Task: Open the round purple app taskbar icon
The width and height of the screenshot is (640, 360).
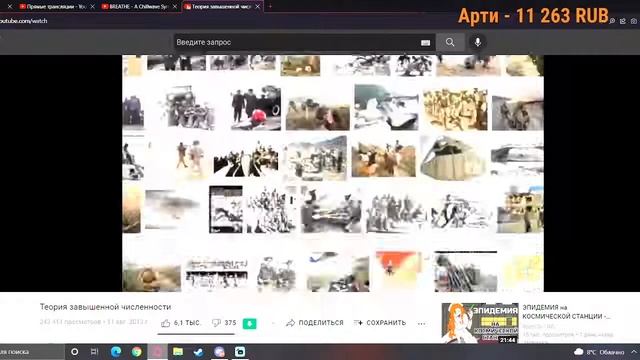Action: coord(219,351)
